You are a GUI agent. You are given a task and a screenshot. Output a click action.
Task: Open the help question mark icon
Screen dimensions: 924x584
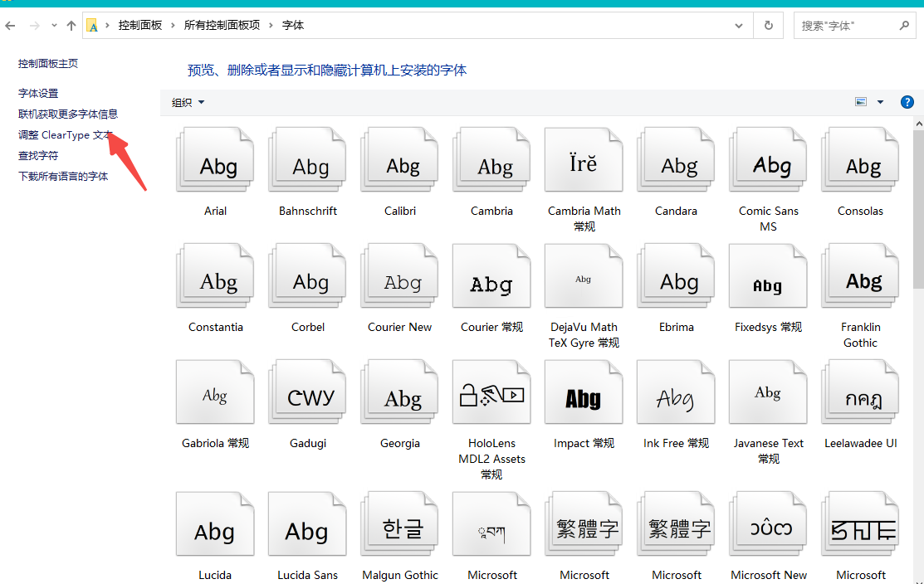click(907, 102)
